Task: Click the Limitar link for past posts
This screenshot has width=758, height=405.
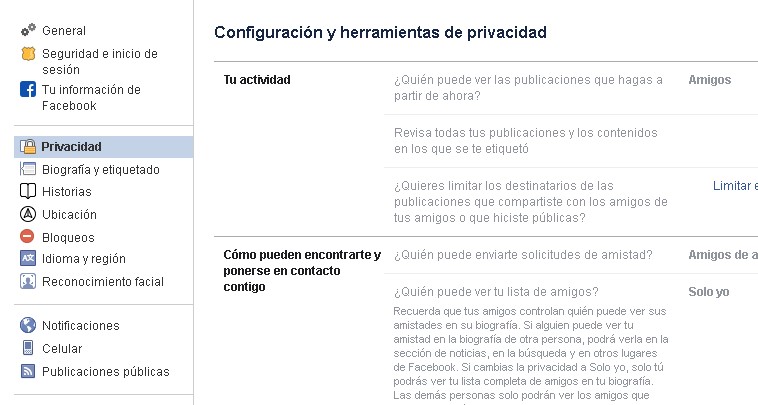Action: 735,186
